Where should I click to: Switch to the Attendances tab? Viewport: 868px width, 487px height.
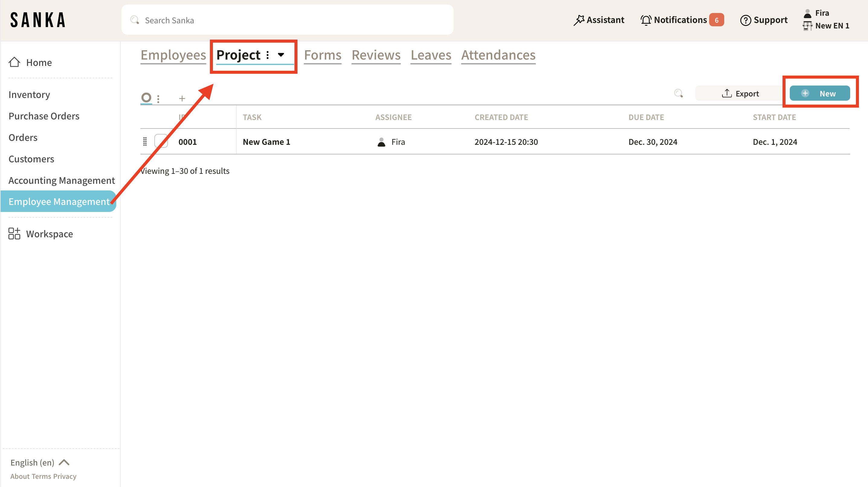[498, 55]
